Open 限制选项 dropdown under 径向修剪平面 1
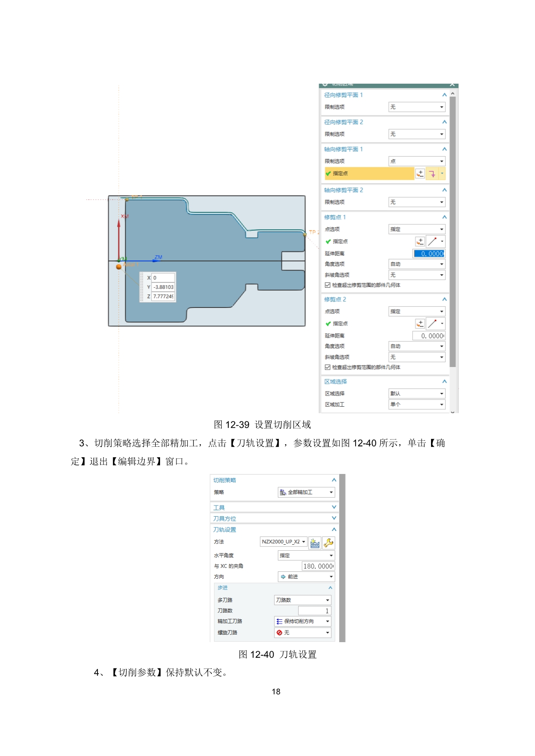 click(417, 107)
